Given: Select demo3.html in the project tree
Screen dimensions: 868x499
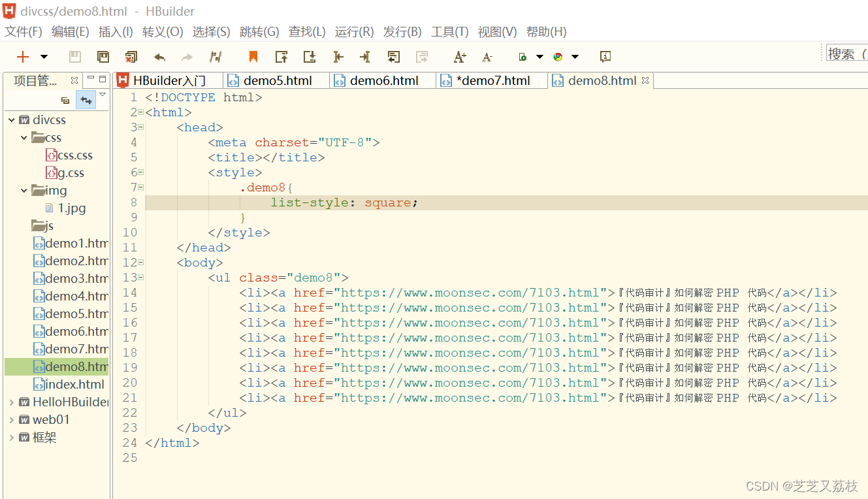Looking at the screenshot, I should pyautogui.click(x=71, y=279).
